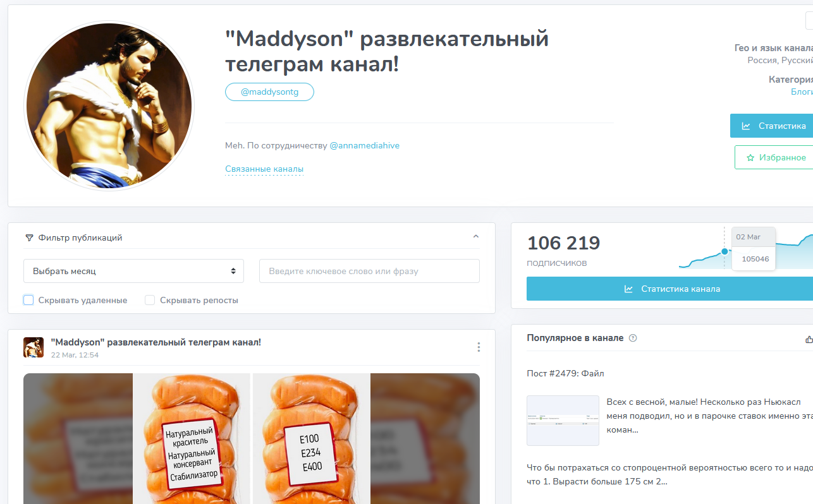Open the post's three-dot options menu
The height and width of the screenshot is (504, 813).
479,347
